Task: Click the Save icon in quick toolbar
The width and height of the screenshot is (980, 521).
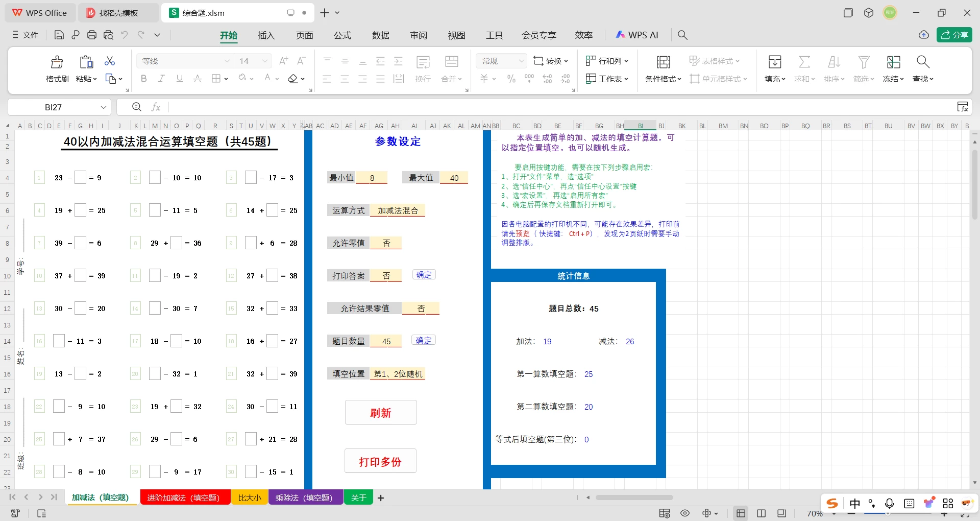Action: [x=59, y=35]
